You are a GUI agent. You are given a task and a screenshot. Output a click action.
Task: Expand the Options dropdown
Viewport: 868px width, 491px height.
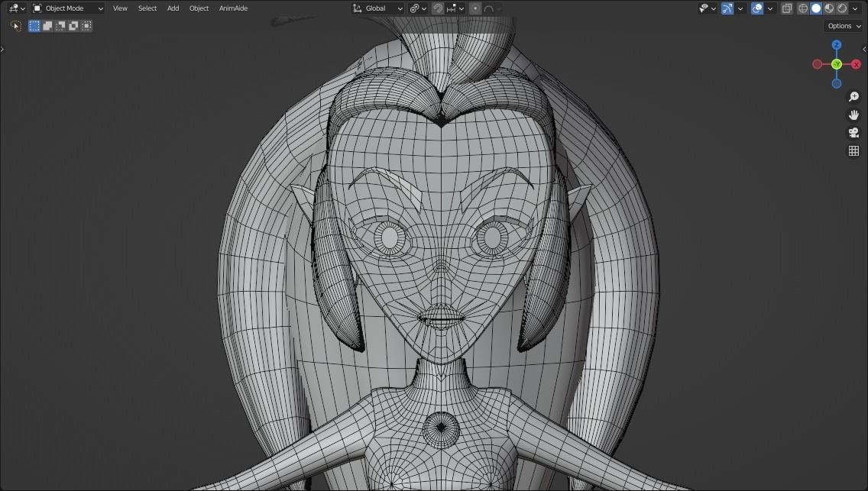843,25
